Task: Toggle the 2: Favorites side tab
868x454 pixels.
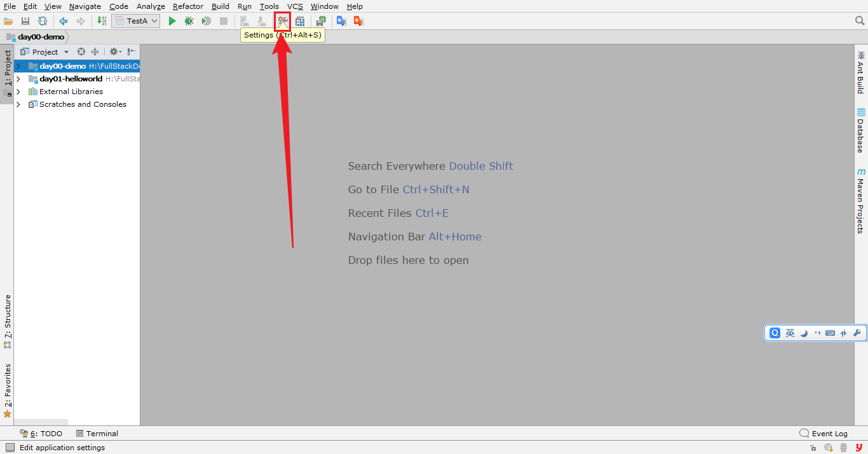Action: point(7,390)
